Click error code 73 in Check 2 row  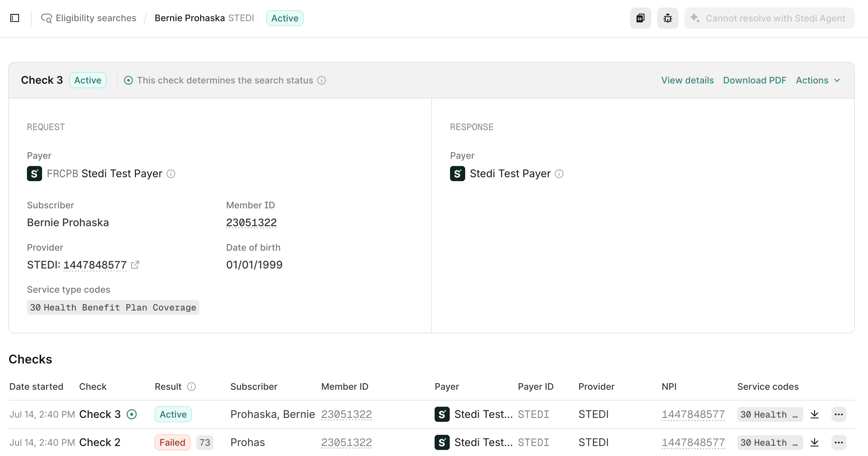coord(205,442)
